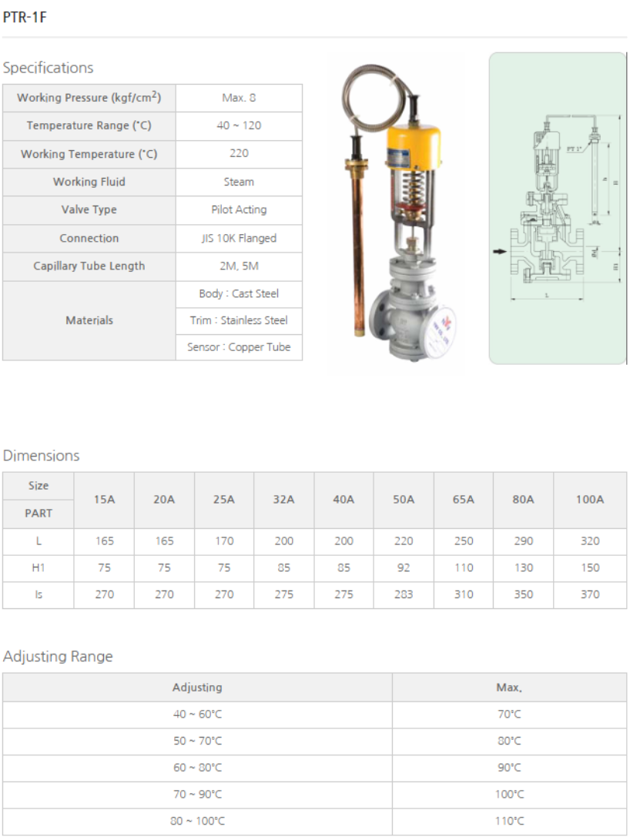Select Sensor : Copper Tube material cell

[239, 347]
